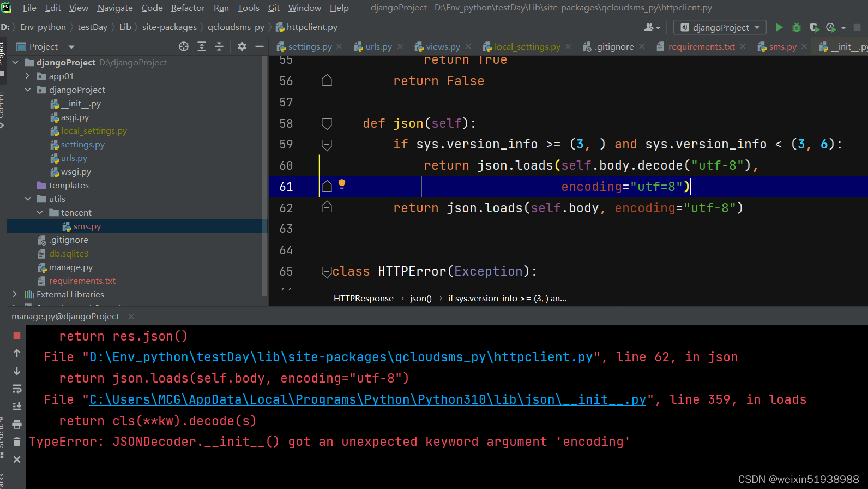Screen dimensions: 868x489
Task: Open the Tools menu
Action: click(x=248, y=8)
